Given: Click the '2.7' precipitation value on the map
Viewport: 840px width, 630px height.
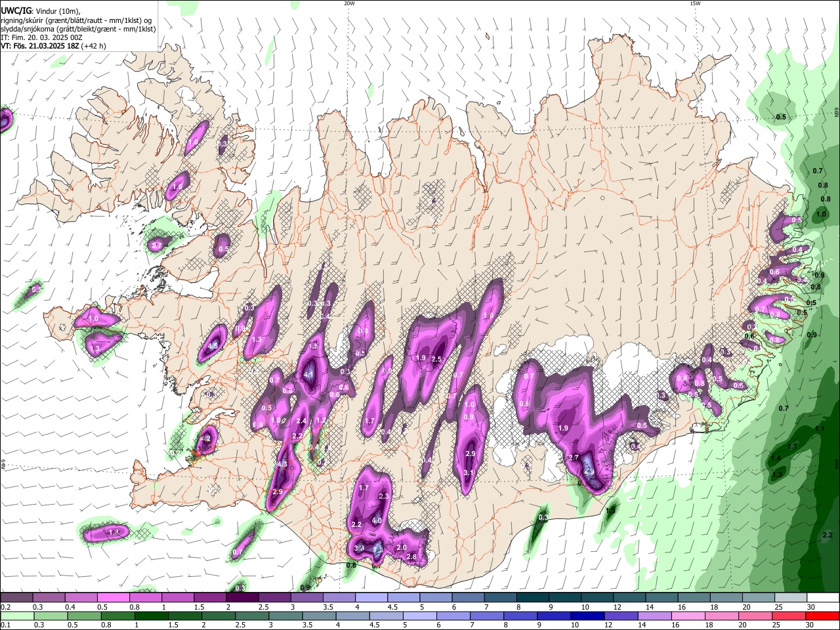Looking at the screenshot, I should (x=573, y=457).
